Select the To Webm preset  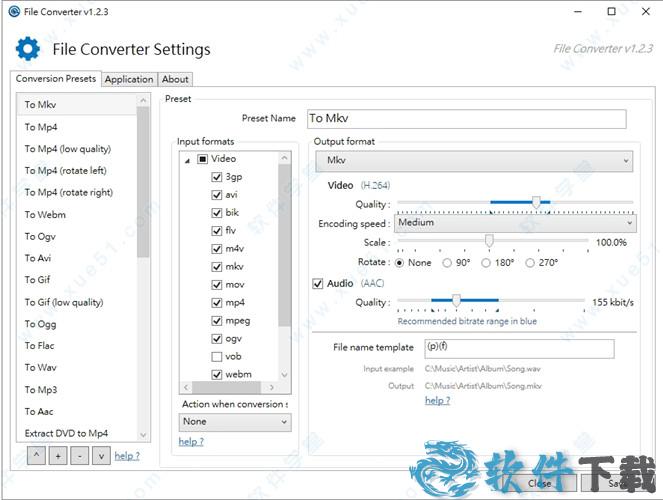[x=45, y=214]
